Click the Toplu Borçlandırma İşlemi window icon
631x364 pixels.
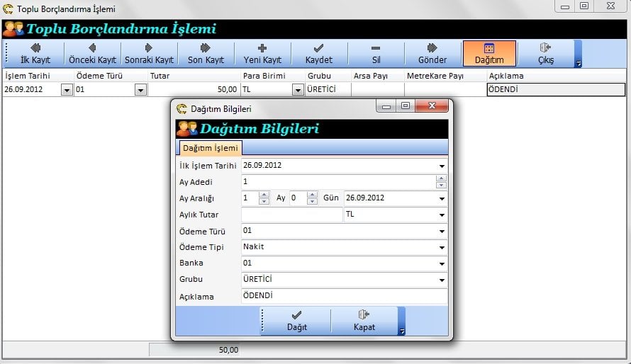8,8
